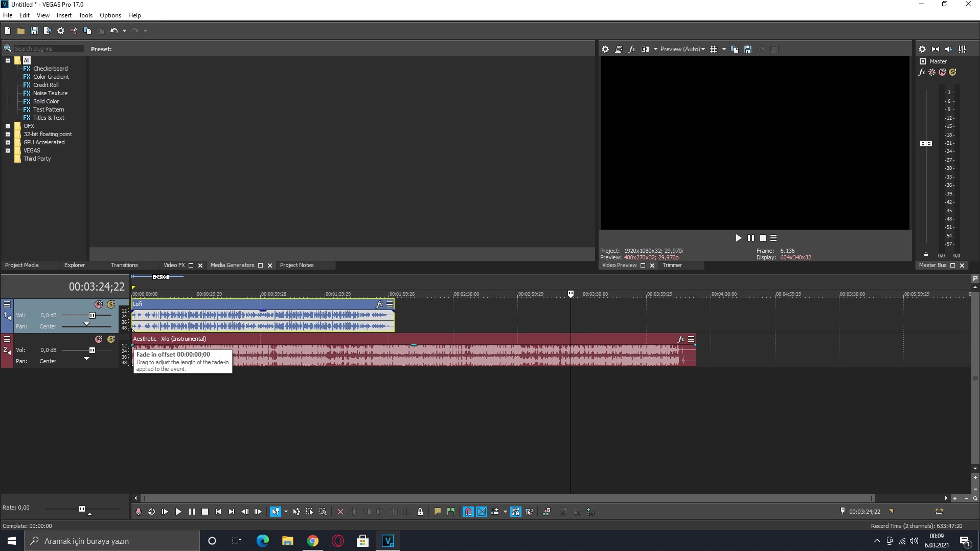Click the Vol slider handle on track 1
The width and height of the screenshot is (980, 551).
92,316
